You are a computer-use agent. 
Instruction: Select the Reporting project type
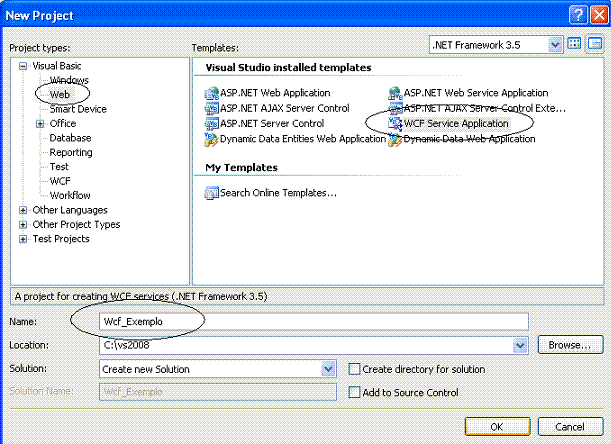point(71,152)
